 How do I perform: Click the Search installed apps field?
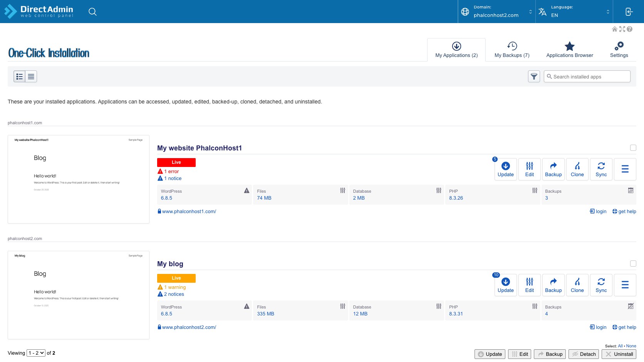coord(587,77)
